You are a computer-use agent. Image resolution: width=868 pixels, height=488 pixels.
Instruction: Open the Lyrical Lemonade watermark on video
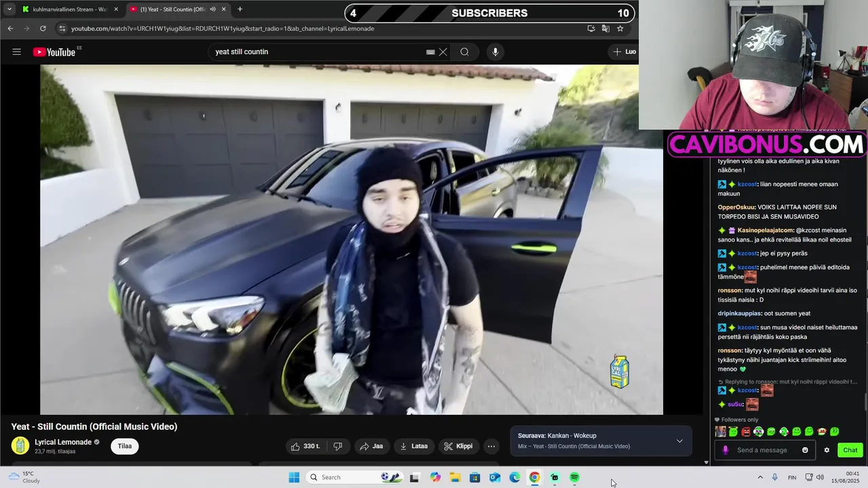620,371
